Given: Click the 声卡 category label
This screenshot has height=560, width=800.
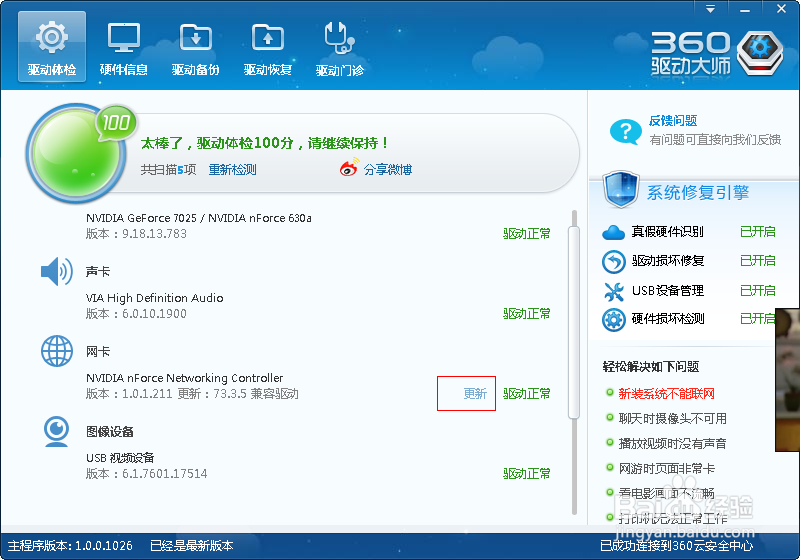Looking at the screenshot, I should point(98,271).
